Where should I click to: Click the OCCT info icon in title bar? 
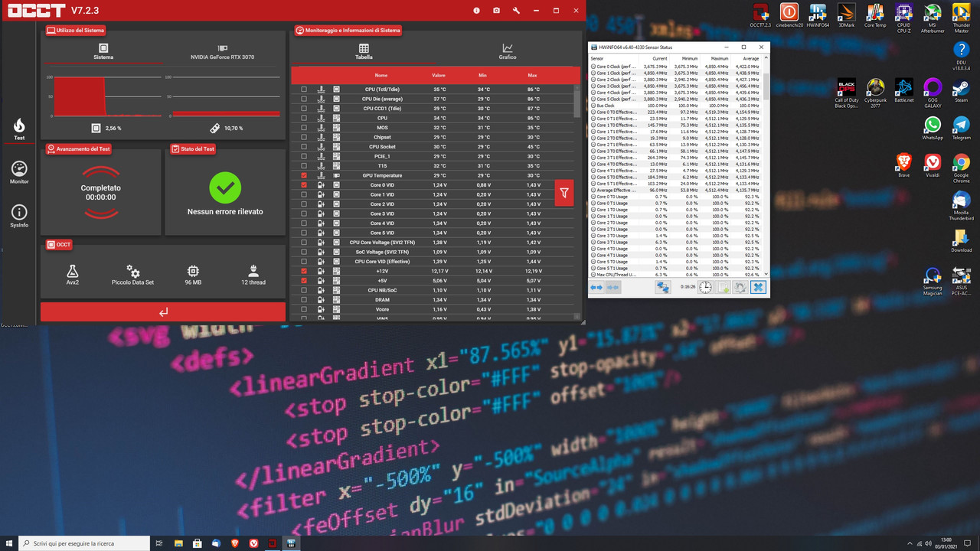476,11
